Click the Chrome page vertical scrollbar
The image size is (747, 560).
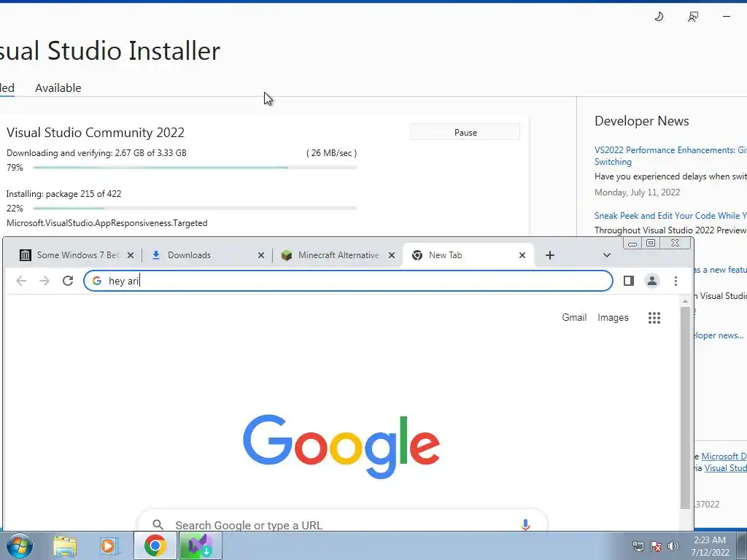coord(685,408)
